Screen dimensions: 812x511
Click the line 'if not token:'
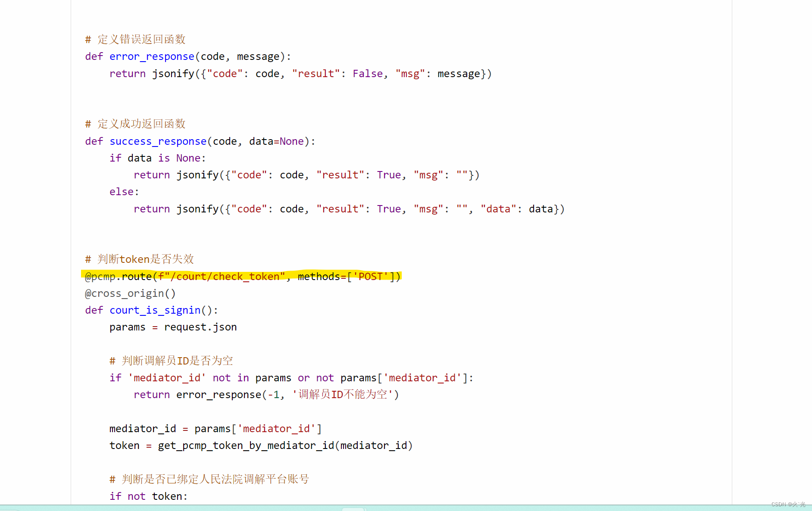tap(148, 496)
